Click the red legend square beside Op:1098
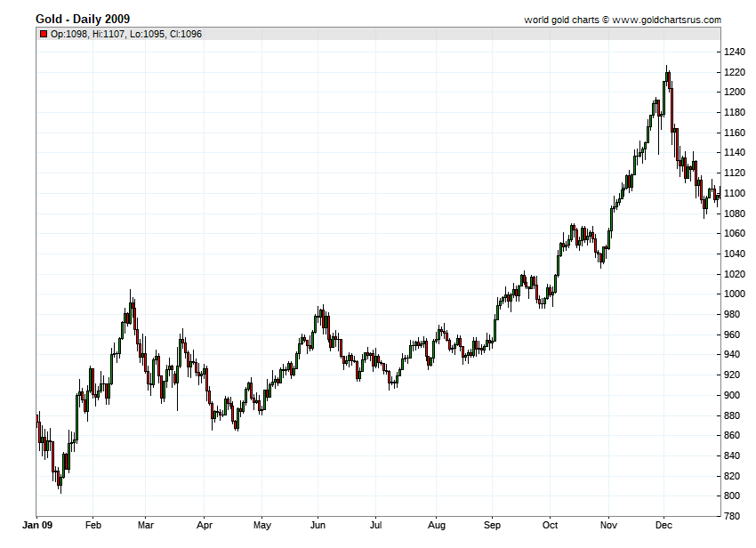Viewport: 756px width, 548px height. tap(44, 34)
